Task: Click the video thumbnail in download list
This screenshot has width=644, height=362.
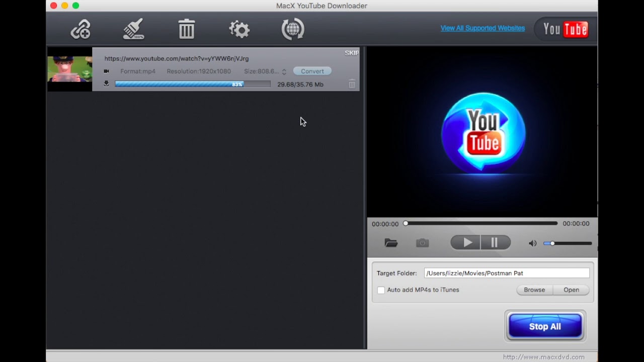Action: point(69,69)
